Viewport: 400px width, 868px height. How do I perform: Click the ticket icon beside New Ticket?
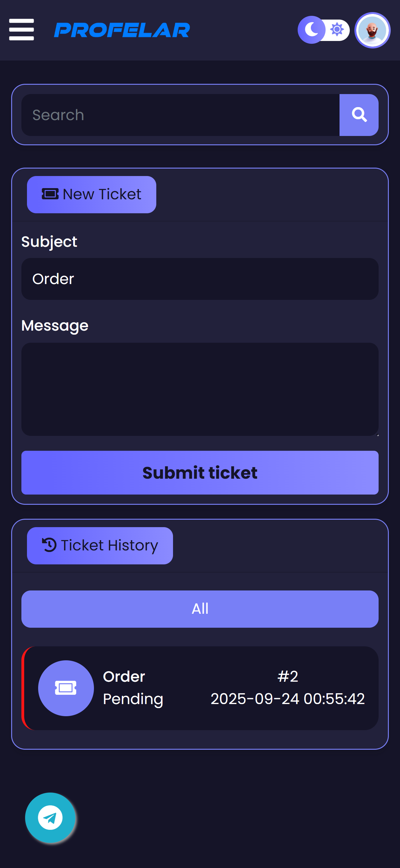pos(50,194)
